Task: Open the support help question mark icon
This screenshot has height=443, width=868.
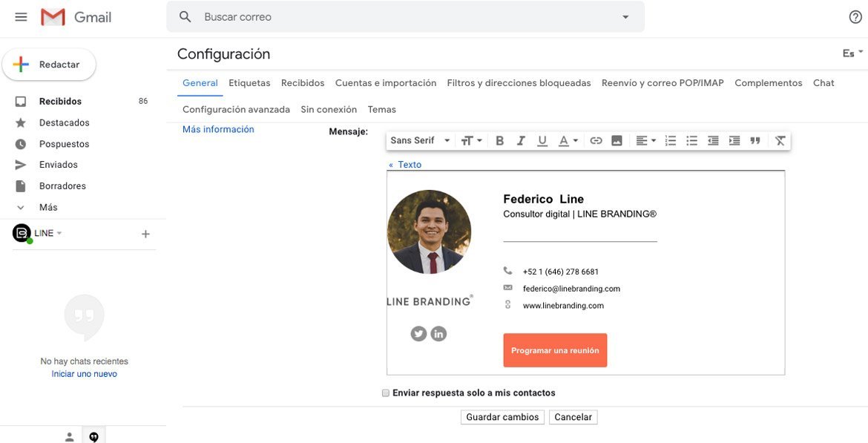Action: [855, 17]
